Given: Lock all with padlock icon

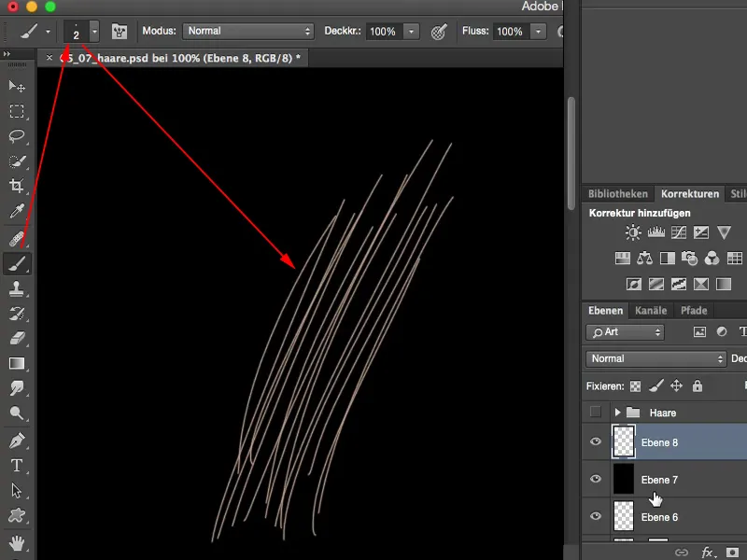Looking at the screenshot, I should 698,385.
